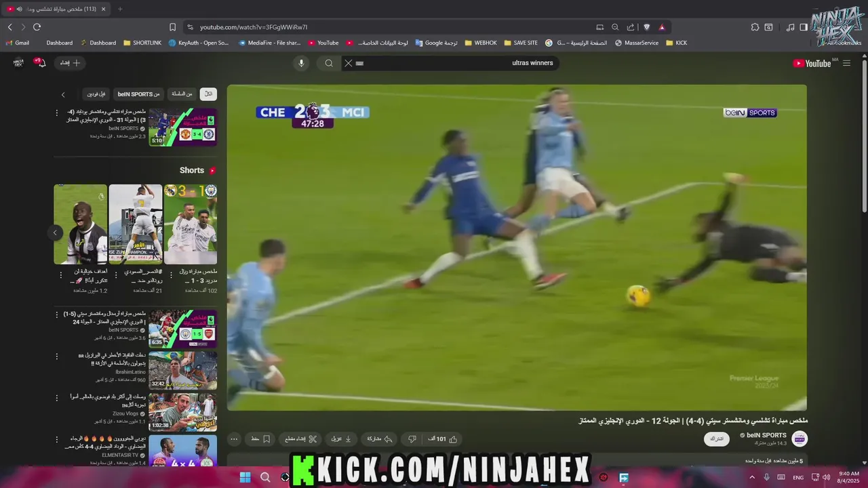Click the taskbar volume speaker icon
This screenshot has height=488, width=868.
[x=826, y=477]
